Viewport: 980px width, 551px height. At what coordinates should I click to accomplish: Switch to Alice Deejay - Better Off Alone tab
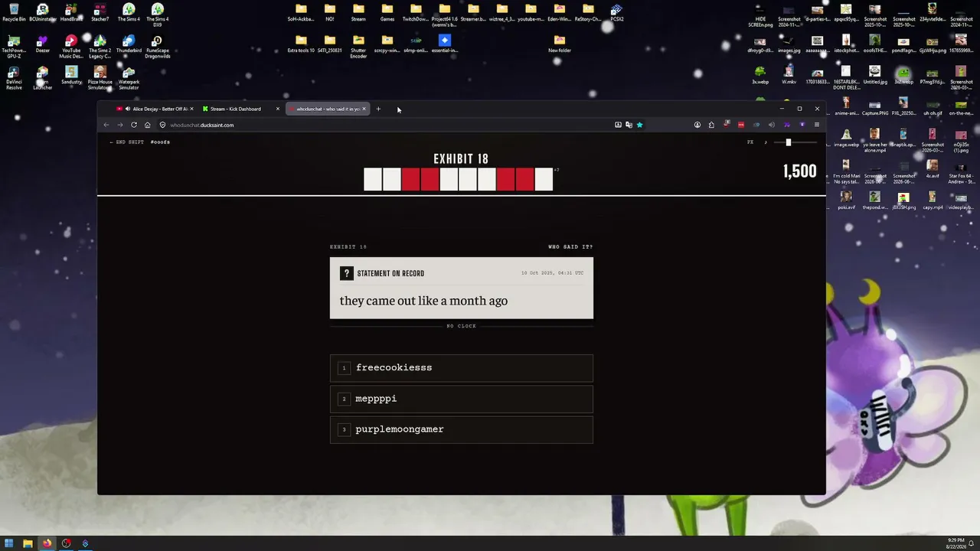click(154, 109)
